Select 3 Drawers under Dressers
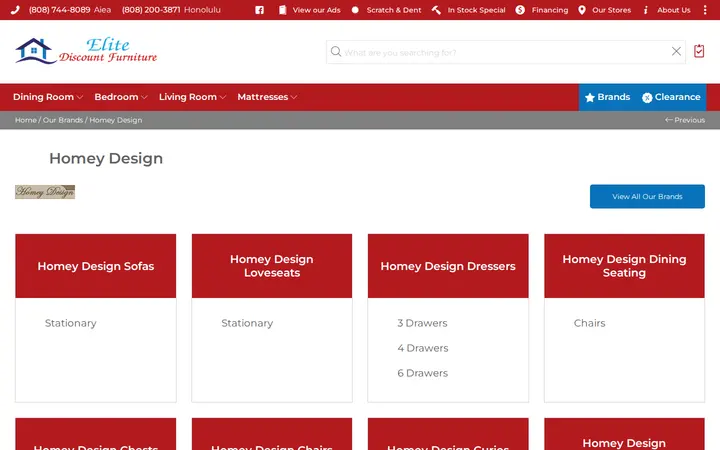The image size is (720, 450). coord(422,323)
